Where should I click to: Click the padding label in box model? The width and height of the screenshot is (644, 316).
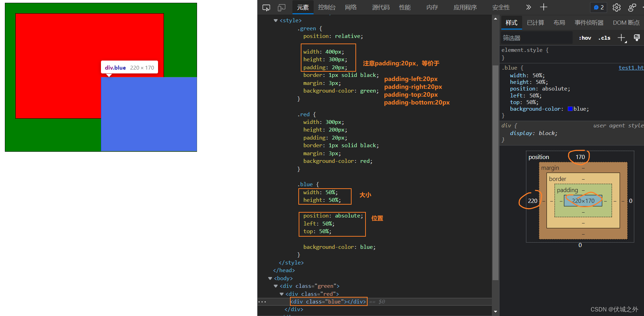567,190
